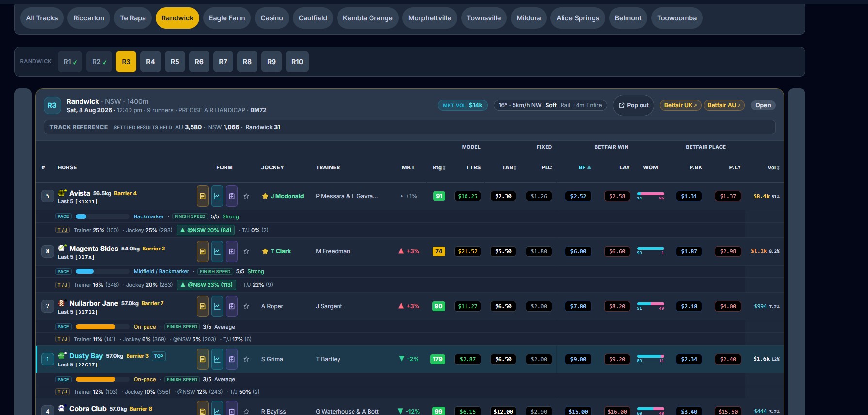The width and height of the screenshot is (868, 415).
Task: Click the Dusty Bay jockey silks icon
Action: (62, 355)
